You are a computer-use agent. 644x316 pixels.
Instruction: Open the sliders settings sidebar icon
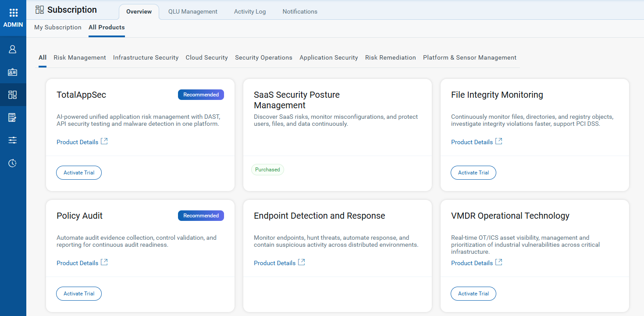[13, 140]
